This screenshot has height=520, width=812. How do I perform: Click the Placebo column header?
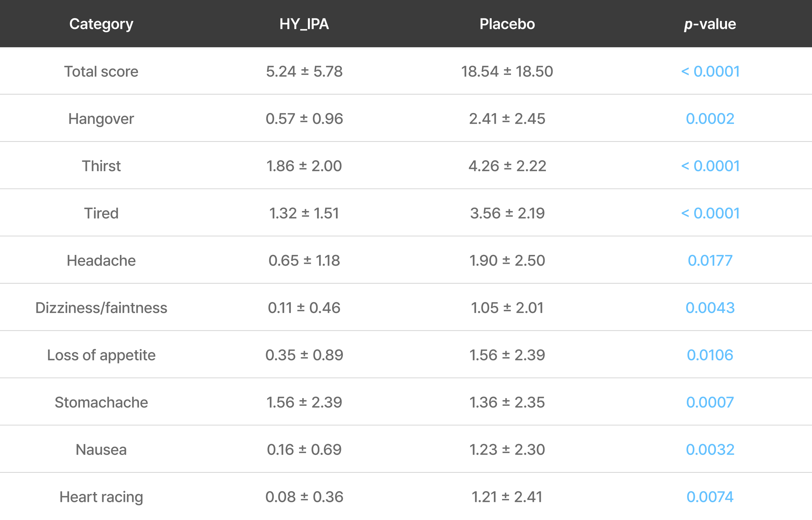(x=507, y=24)
